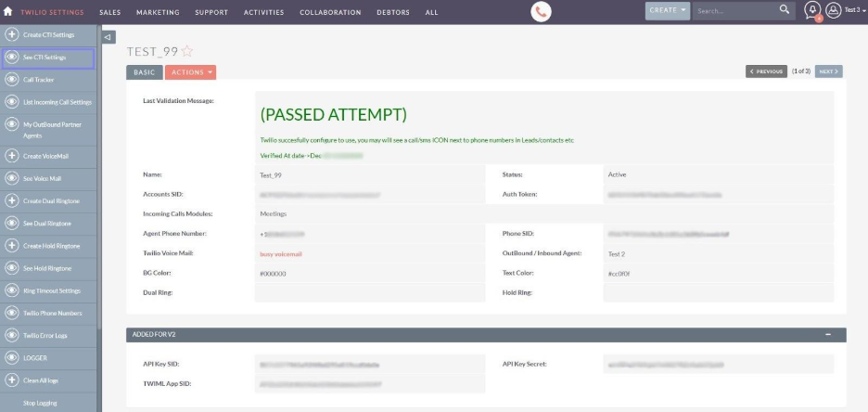Screen dimensions: 868x412
Task: Open the Test 3 user menu
Action: pyautogui.click(x=855, y=10)
